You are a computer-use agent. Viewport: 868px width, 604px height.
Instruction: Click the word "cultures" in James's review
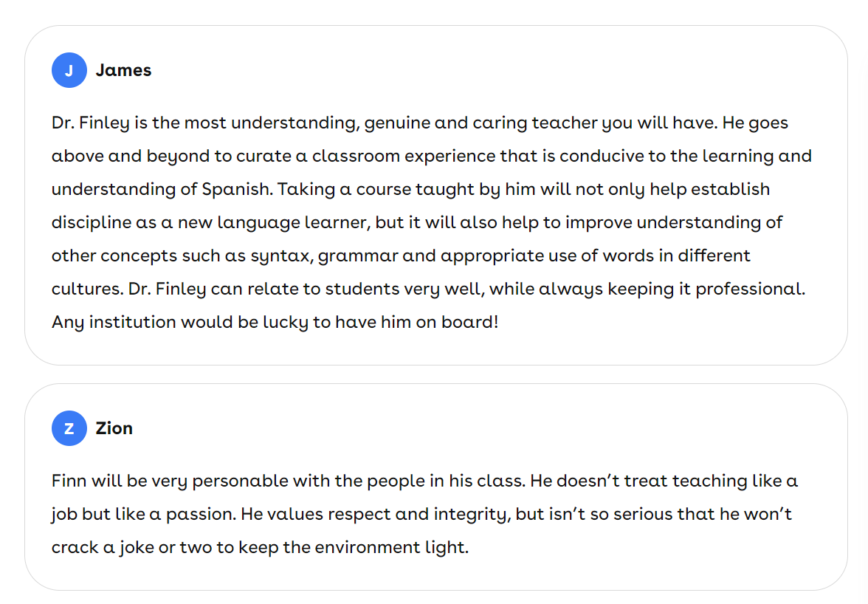pos(85,289)
